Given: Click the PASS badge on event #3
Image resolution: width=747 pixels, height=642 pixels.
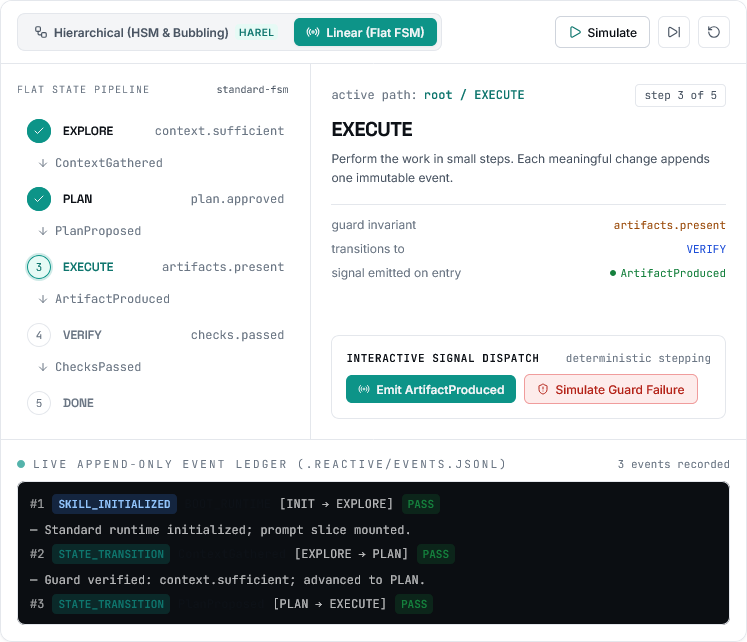Looking at the screenshot, I should [x=414, y=604].
